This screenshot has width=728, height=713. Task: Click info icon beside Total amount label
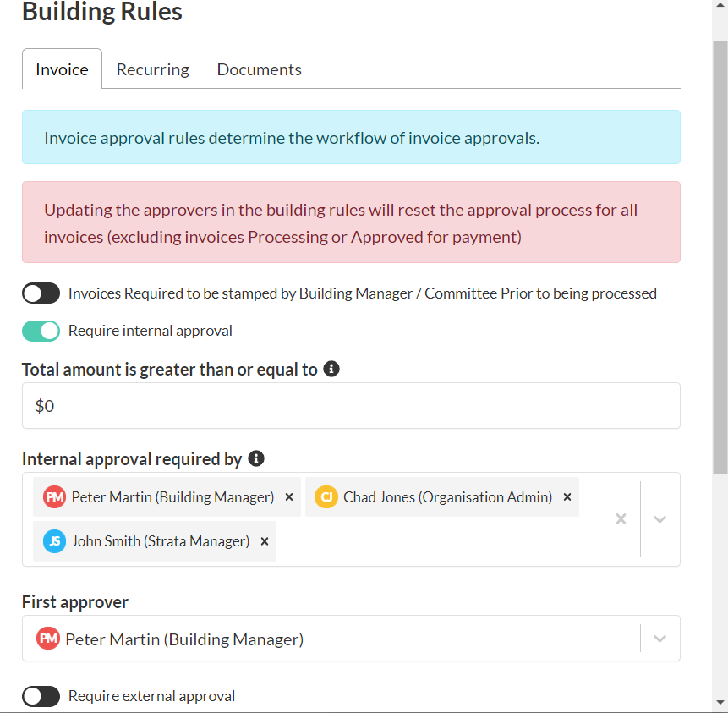332,369
